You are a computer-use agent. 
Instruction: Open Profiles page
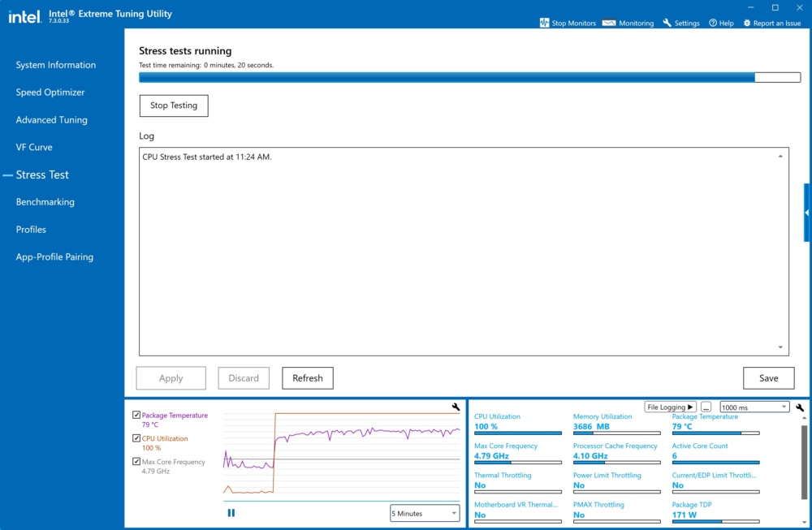pyautogui.click(x=31, y=229)
